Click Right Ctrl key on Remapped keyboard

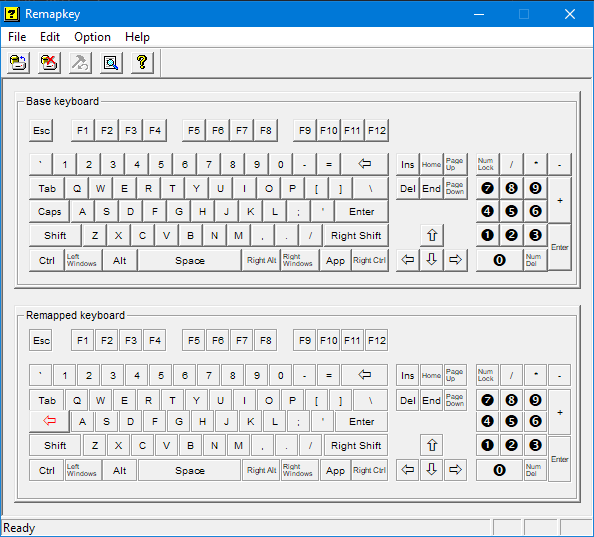coord(369,470)
